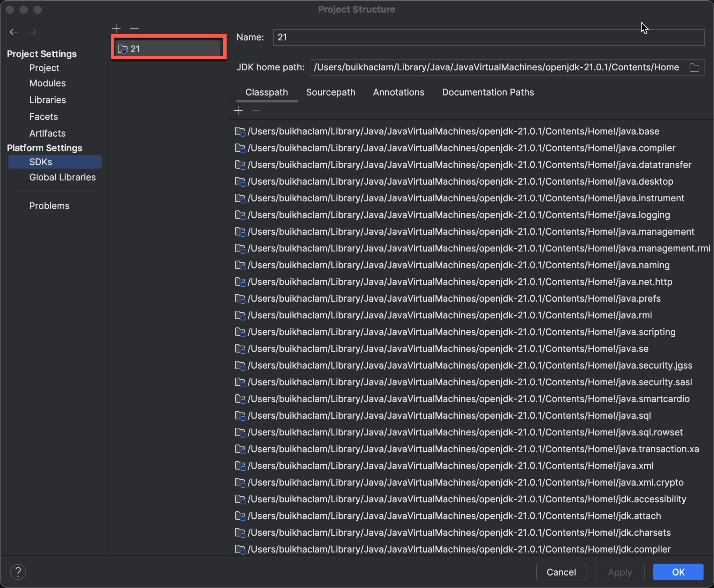714x588 pixels.
Task: Click folder icon of java.se entry
Action: pos(240,349)
